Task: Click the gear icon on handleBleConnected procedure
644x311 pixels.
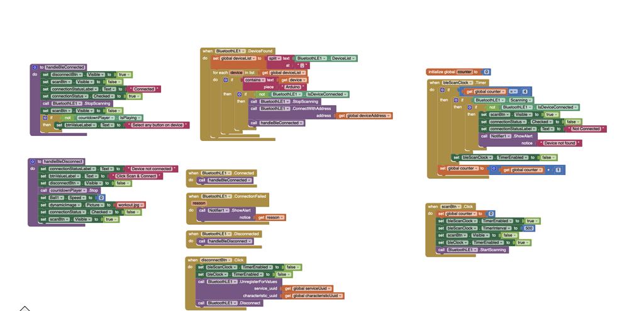Action: (x=34, y=67)
